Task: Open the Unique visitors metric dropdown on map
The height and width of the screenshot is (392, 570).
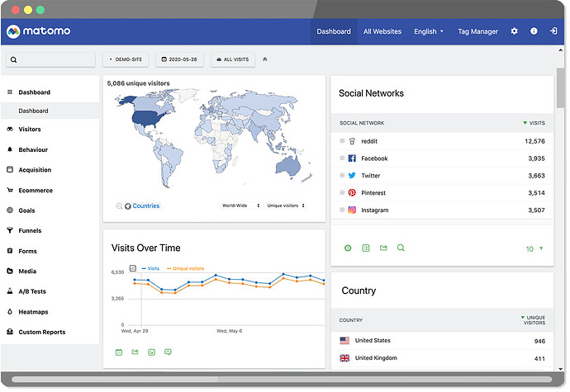Action: pos(286,205)
